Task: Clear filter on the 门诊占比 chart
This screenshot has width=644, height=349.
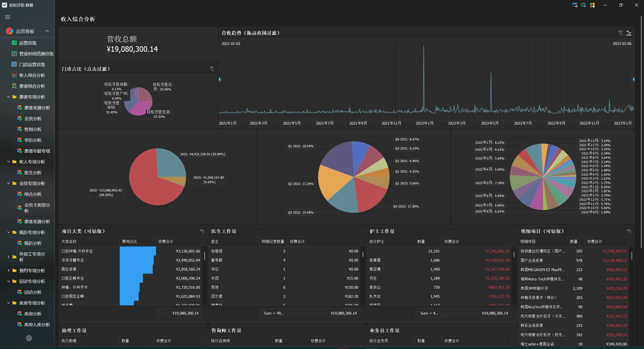Action: coord(212,69)
